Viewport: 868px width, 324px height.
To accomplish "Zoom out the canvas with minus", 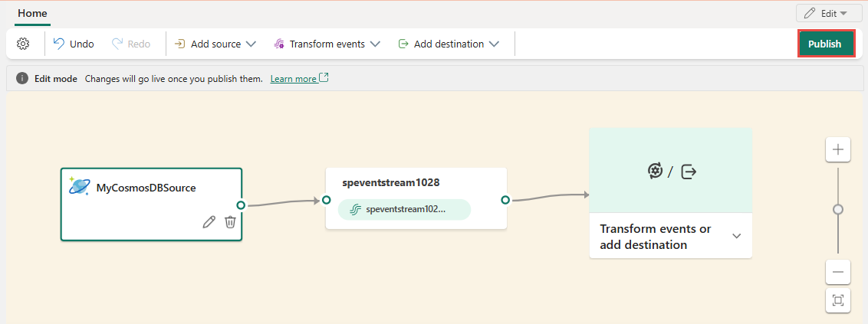I will coord(838,272).
